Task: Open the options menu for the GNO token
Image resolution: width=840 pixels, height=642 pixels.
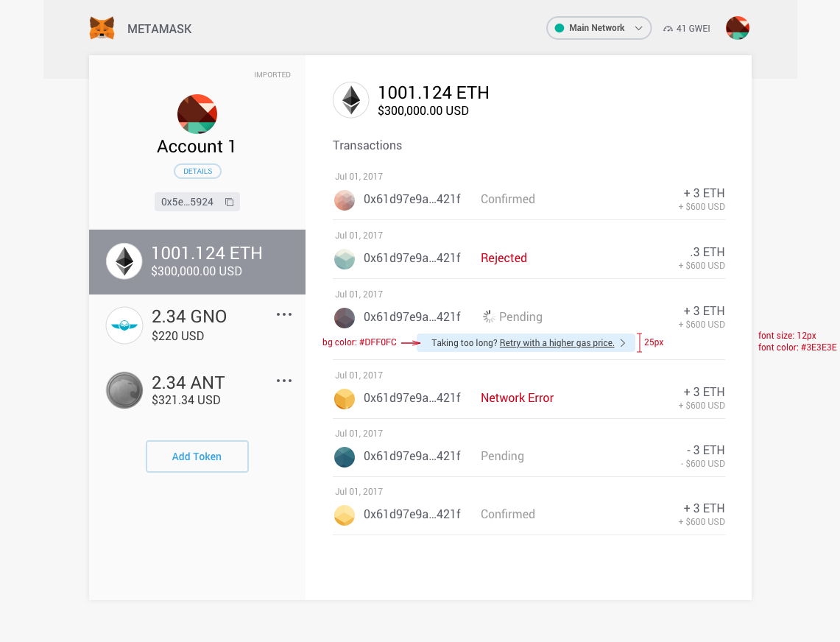Action: [x=284, y=314]
